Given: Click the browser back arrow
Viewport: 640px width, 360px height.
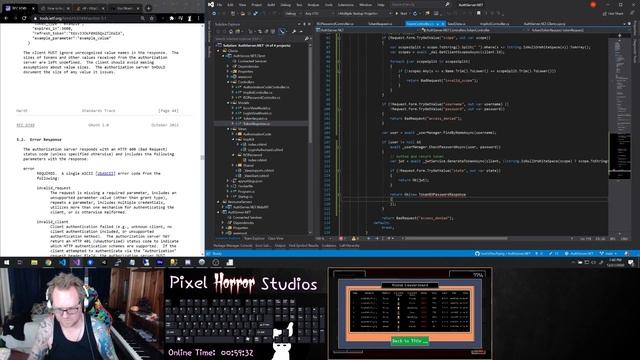Looking at the screenshot, I should 6,18.
